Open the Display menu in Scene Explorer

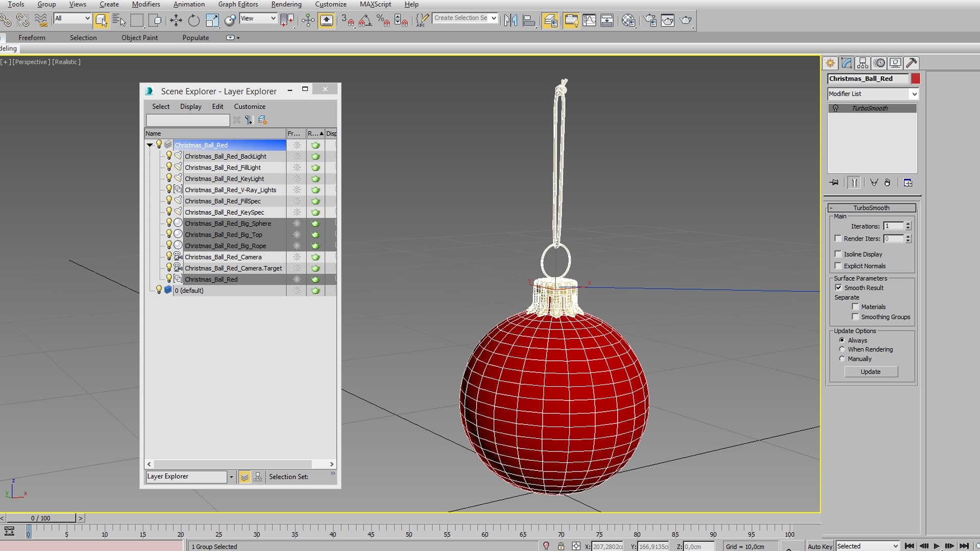pos(190,107)
